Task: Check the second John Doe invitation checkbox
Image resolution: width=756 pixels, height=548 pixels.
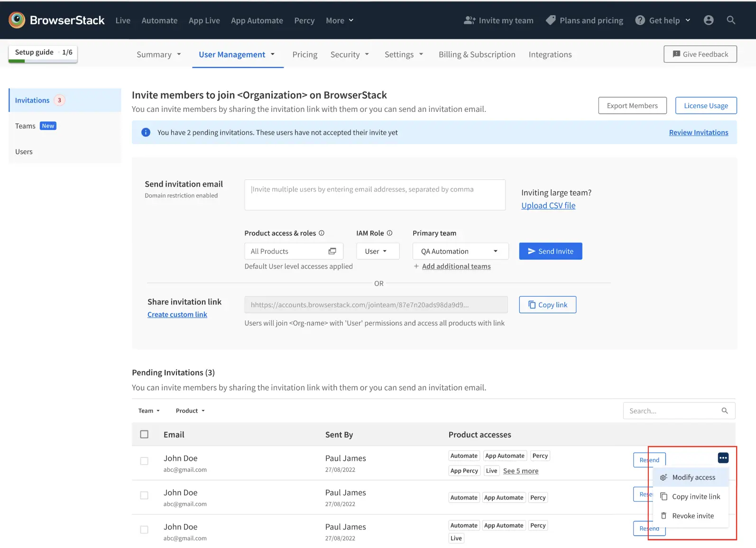Action: click(144, 495)
